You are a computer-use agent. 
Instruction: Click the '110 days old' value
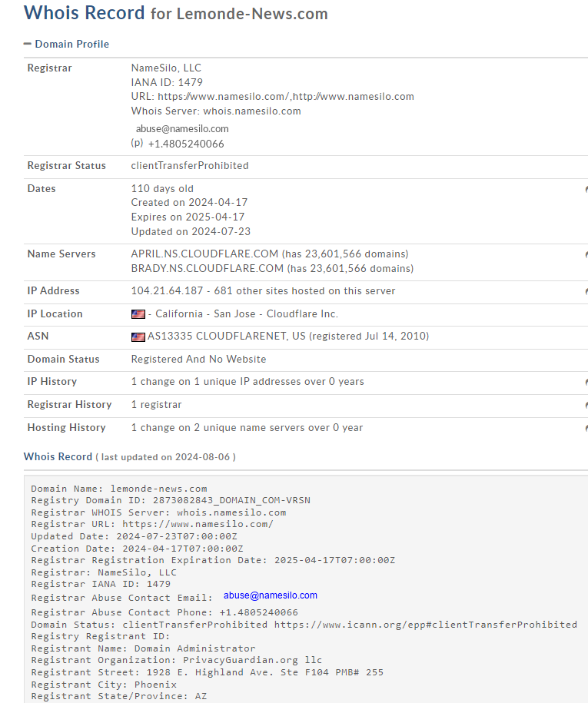click(x=162, y=189)
